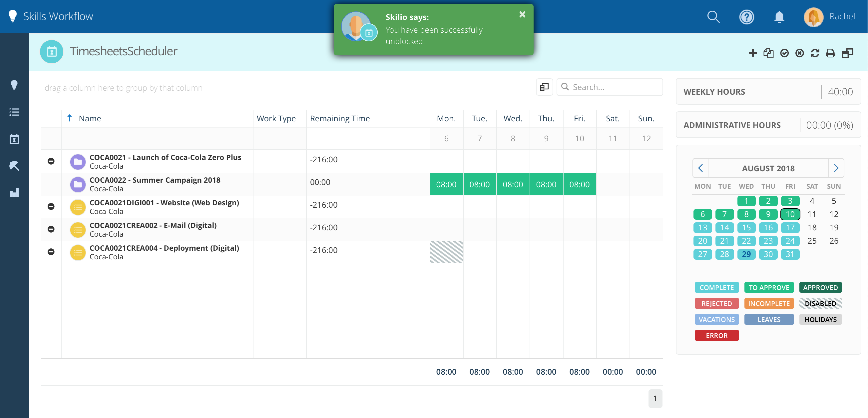The width and height of the screenshot is (868, 418).
Task: Select August 31 in the calendar
Action: coord(790,254)
